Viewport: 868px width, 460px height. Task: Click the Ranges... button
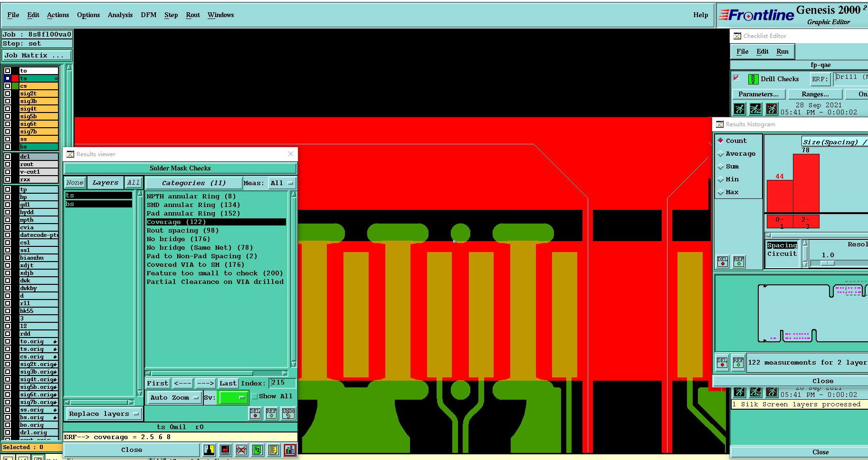815,94
